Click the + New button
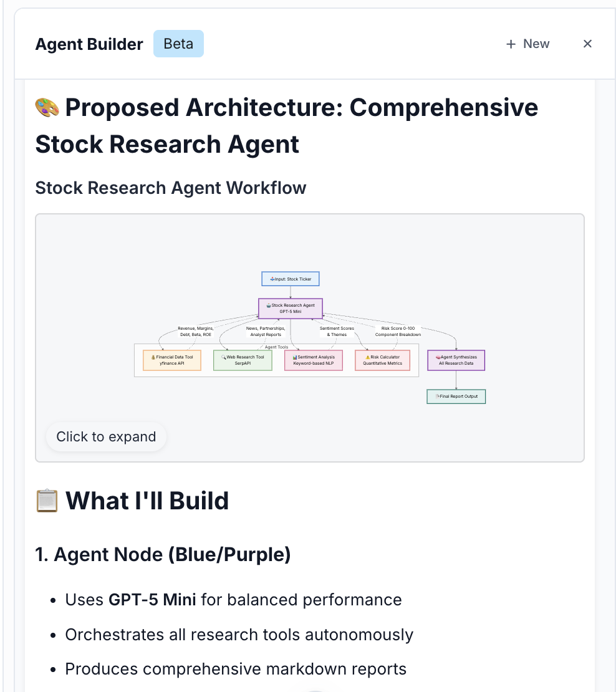The height and width of the screenshot is (692, 616). coord(527,44)
